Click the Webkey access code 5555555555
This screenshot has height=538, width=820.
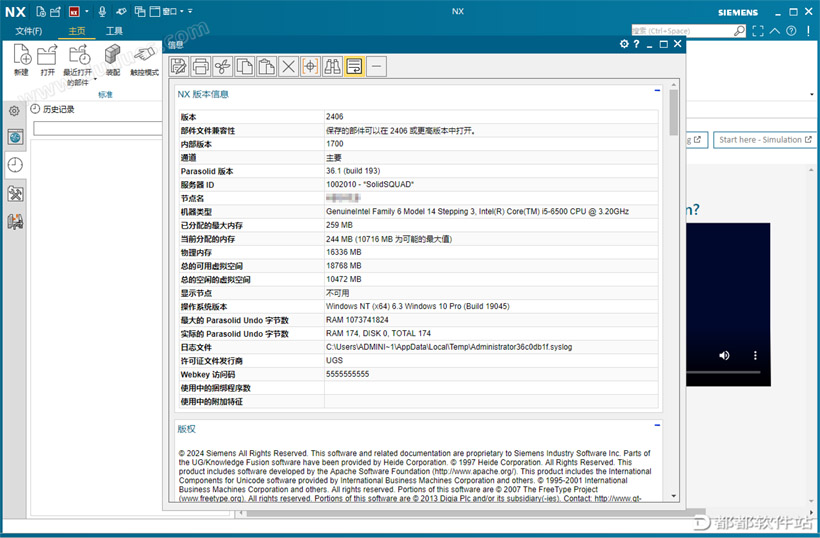click(347, 374)
